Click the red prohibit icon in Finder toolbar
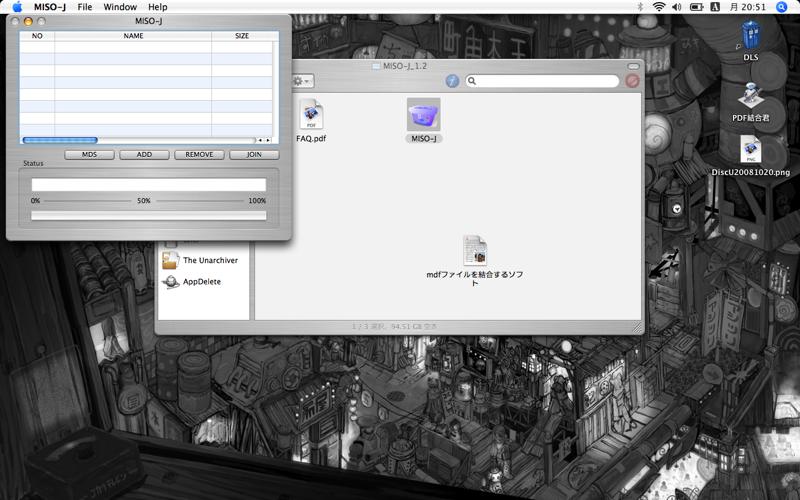The image size is (800, 500). 632,81
